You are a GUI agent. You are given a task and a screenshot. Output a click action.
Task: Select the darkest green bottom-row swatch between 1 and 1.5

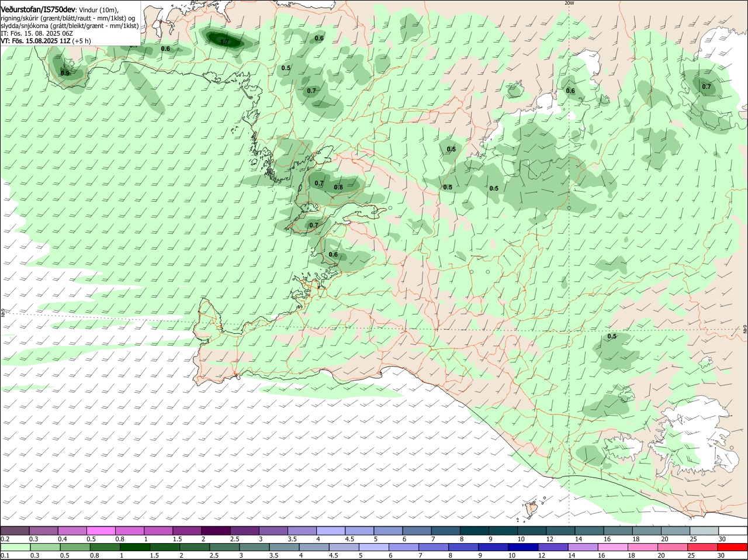click(x=134, y=547)
